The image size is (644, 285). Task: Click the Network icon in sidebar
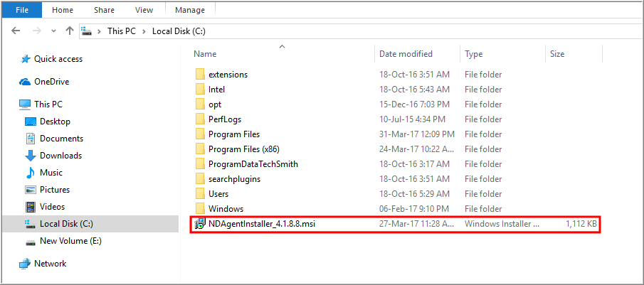coord(25,263)
